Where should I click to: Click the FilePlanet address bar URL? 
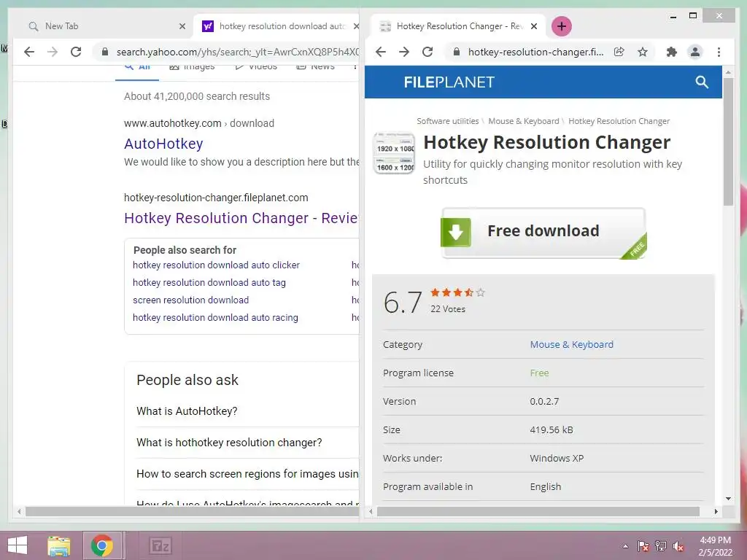click(535, 52)
